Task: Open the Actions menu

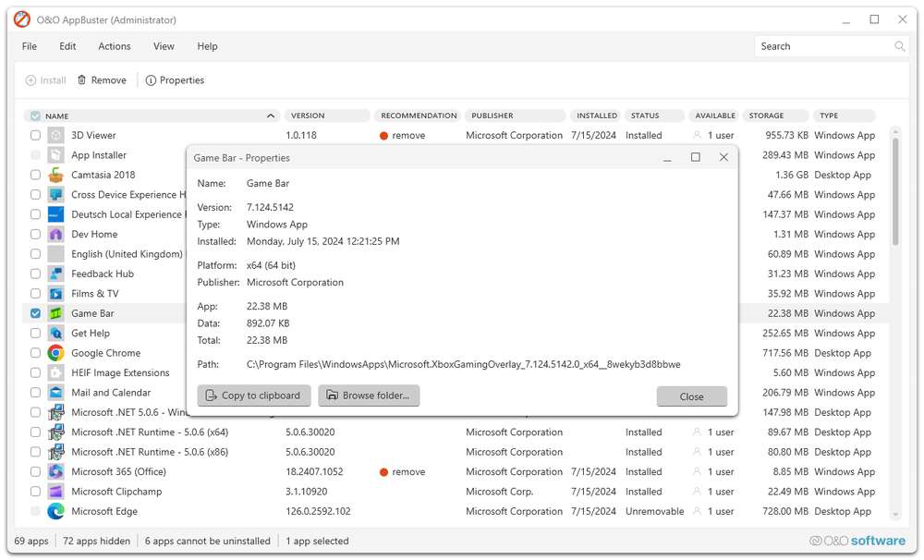Action: pyautogui.click(x=115, y=46)
